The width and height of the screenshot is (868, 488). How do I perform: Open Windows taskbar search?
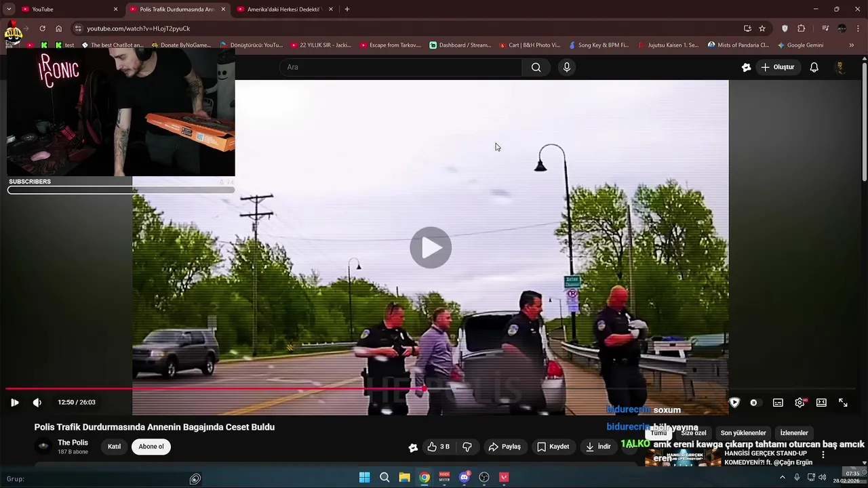tap(384, 477)
